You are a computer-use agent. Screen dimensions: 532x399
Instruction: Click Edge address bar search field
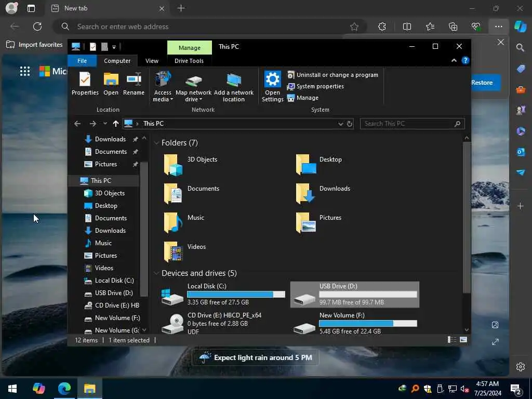pyautogui.click(x=210, y=26)
